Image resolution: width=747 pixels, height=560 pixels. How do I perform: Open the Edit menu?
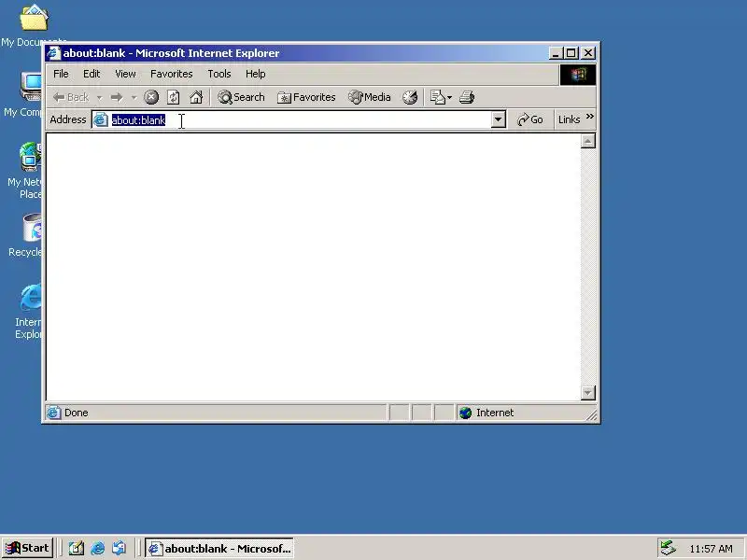coord(92,74)
